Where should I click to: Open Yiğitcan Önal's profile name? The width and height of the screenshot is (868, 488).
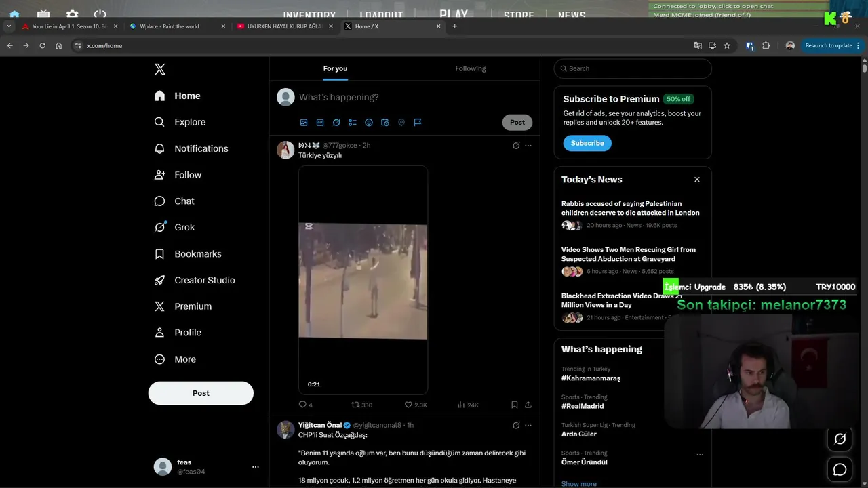(320, 425)
